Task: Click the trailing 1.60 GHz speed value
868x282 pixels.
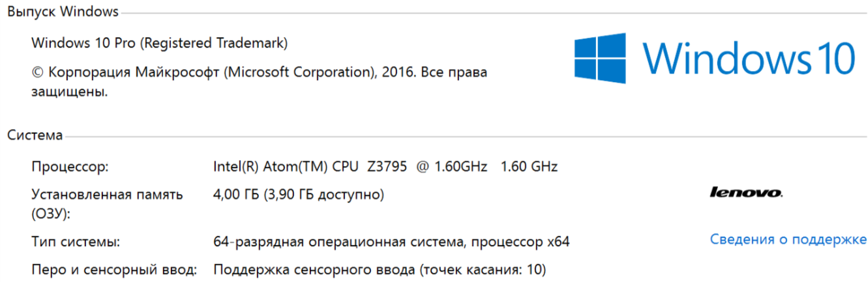Action: (529, 166)
